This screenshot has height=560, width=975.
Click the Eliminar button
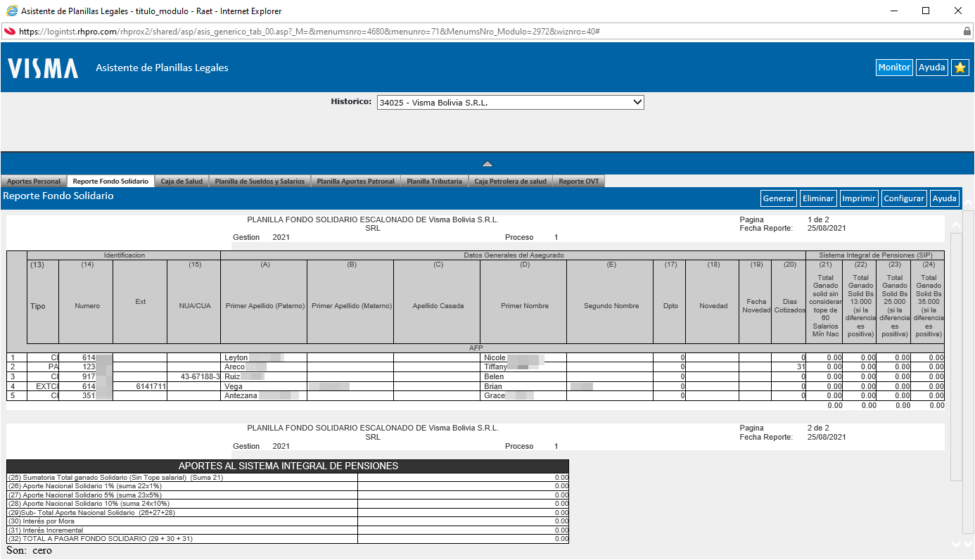[818, 198]
